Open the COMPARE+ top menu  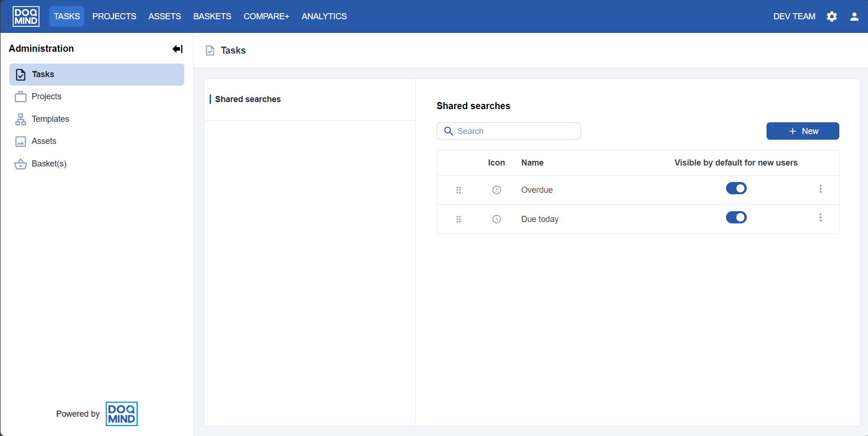pyautogui.click(x=266, y=16)
